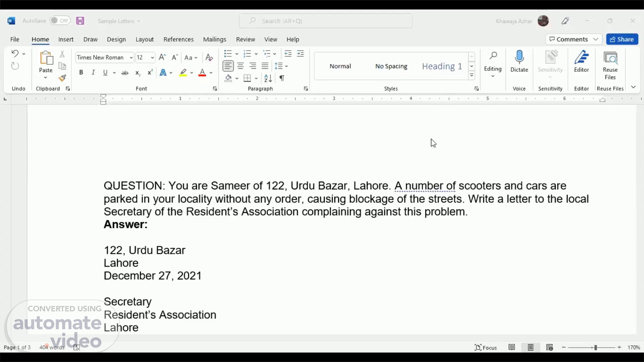This screenshot has width=644, height=362.
Task: Switch to the Insert tab
Action: (x=66, y=39)
